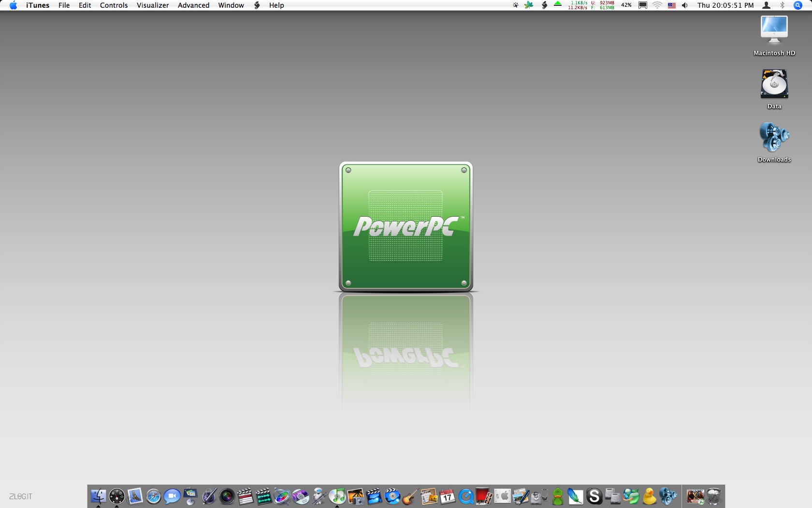Open Automator robot icon in dock
The width and height of the screenshot is (812, 508).
pyautogui.click(x=319, y=496)
